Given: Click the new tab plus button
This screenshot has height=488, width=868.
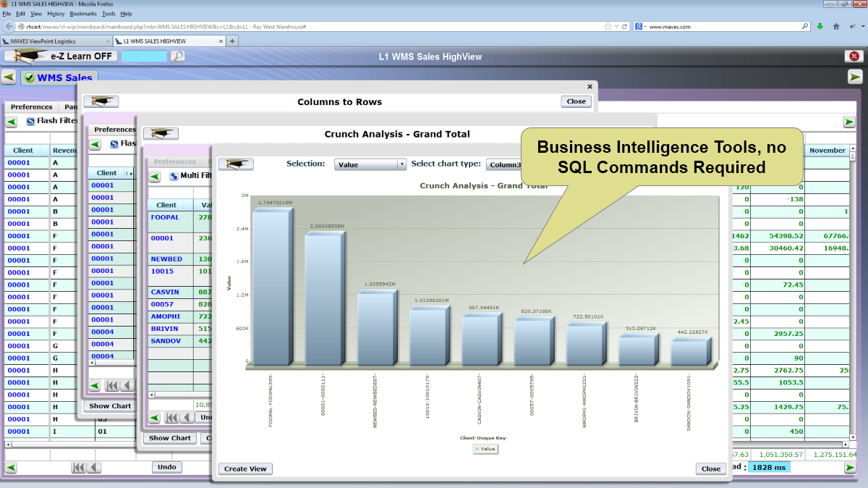Looking at the screenshot, I should click(x=232, y=41).
